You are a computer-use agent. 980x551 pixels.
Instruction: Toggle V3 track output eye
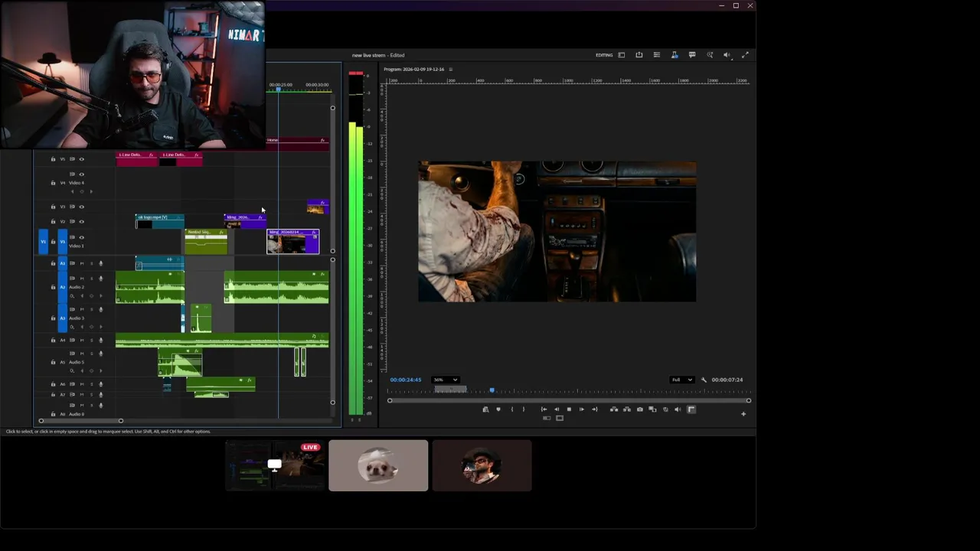point(82,207)
